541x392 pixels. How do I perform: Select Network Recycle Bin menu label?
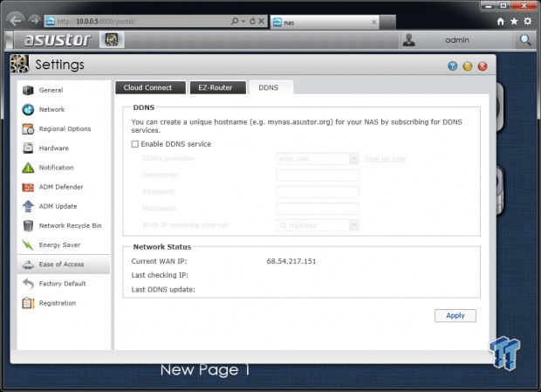pyautogui.click(x=70, y=225)
